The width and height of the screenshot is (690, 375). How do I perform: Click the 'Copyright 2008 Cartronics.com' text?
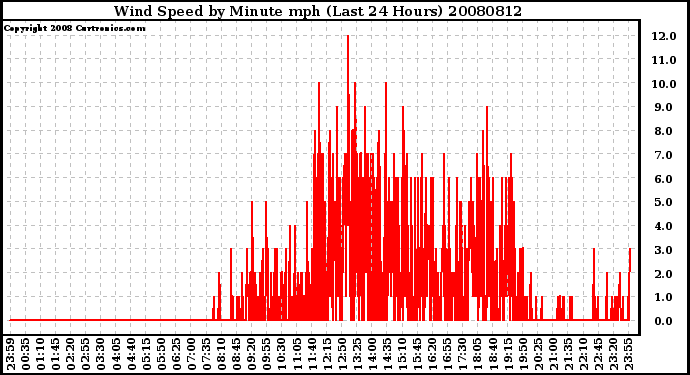[x=74, y=29]
